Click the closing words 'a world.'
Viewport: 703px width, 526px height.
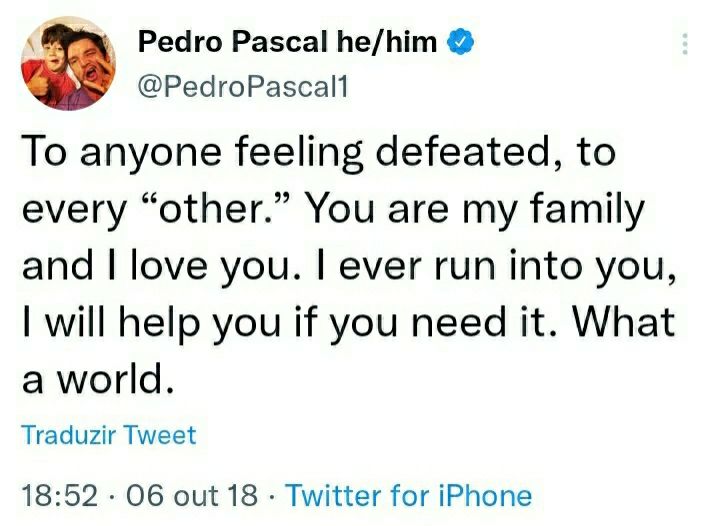[98, 378]
